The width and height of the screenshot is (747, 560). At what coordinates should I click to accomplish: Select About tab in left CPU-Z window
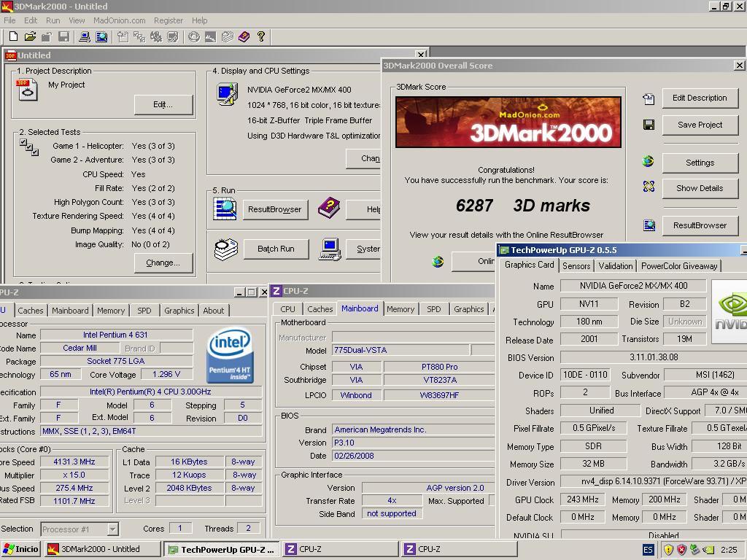coord(214,311)
